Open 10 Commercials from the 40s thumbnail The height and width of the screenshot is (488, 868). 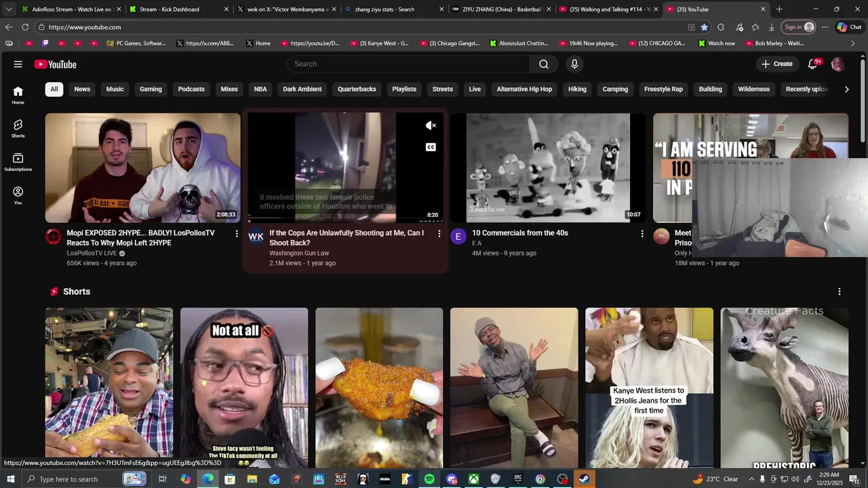[548, 167]
